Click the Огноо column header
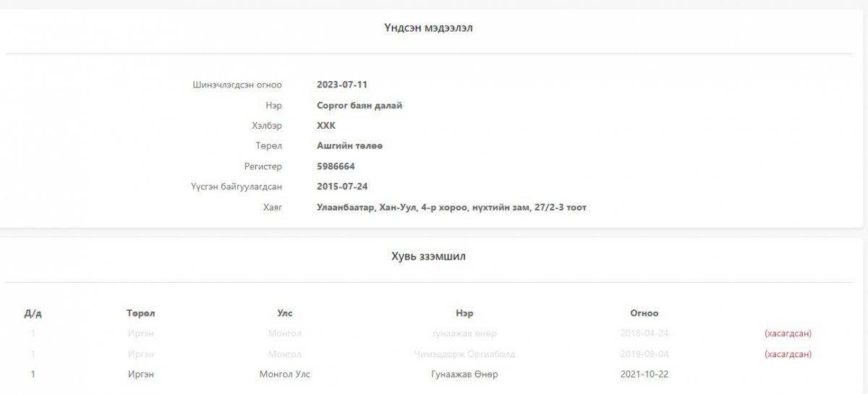Image resolution: width=868 pixels, height=394 pixels. click(x=644, y=313)
